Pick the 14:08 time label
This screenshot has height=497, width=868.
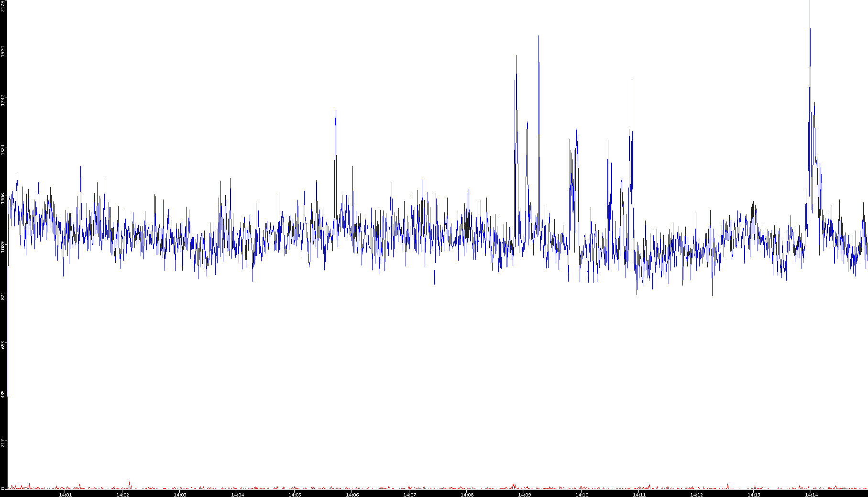point(467,494)
